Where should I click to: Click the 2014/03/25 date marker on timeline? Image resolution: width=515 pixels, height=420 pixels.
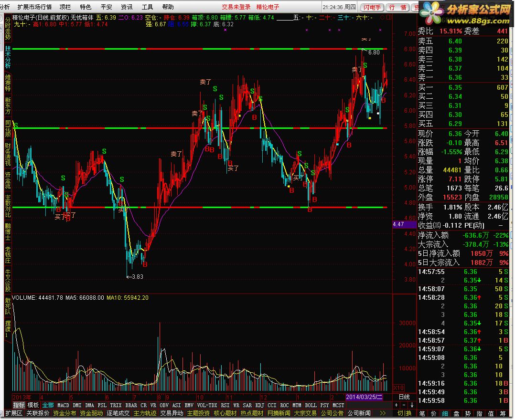[364, 397]
